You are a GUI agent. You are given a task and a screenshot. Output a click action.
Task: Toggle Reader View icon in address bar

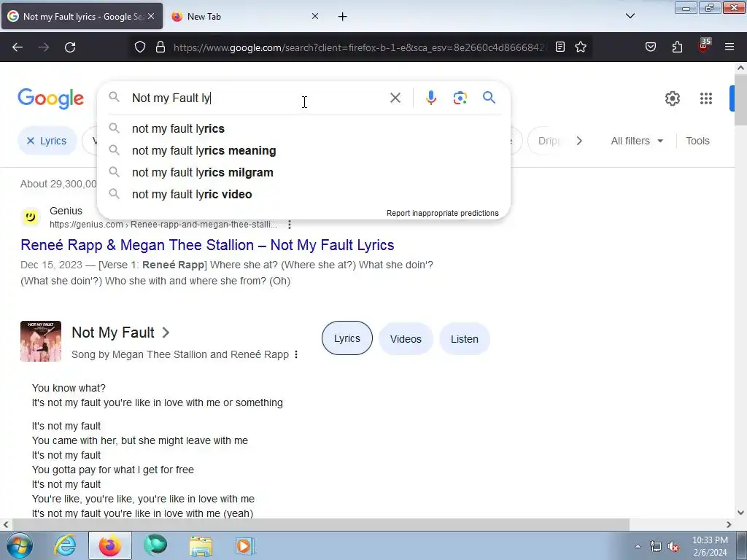[x=560, y=47]
